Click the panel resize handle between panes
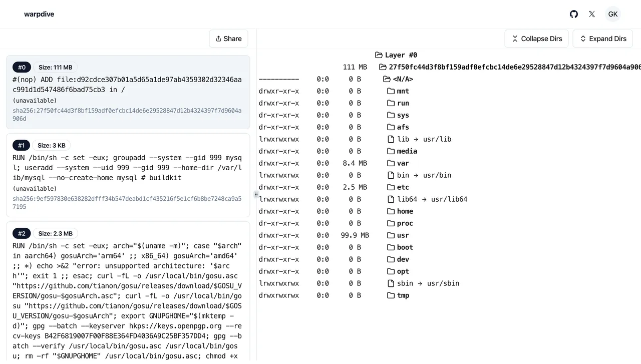This screenshot has height=364, width=641. click(x=256, y=194)
